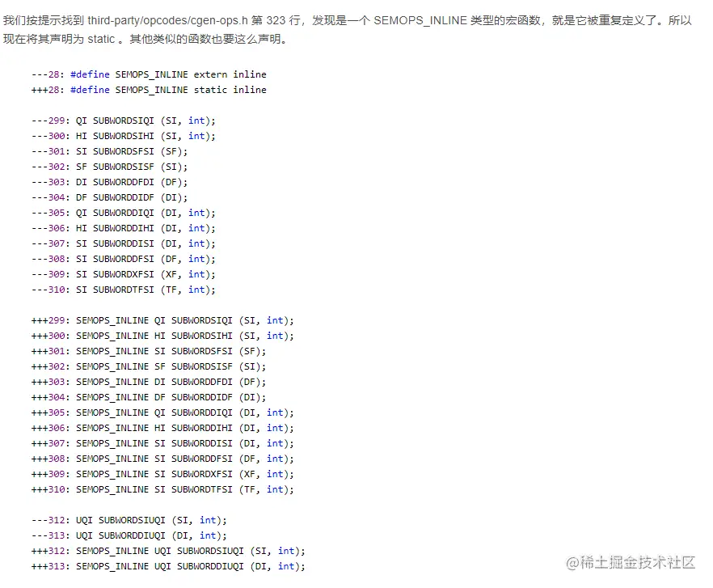Click line '+++312: SEMOPS_INLINE UQI SUBWORDSIUQI'
Screen dimensions: 713x588
click(168, 551)
